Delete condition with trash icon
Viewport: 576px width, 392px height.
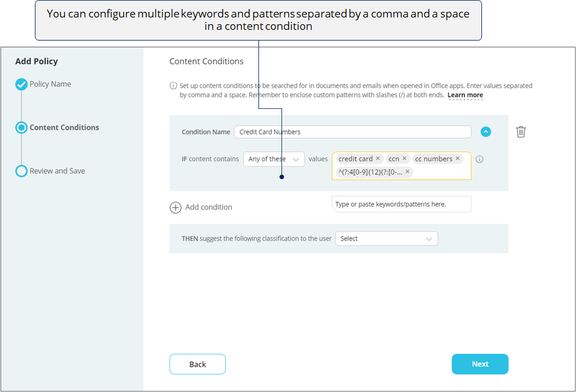(x=520, y=132)
